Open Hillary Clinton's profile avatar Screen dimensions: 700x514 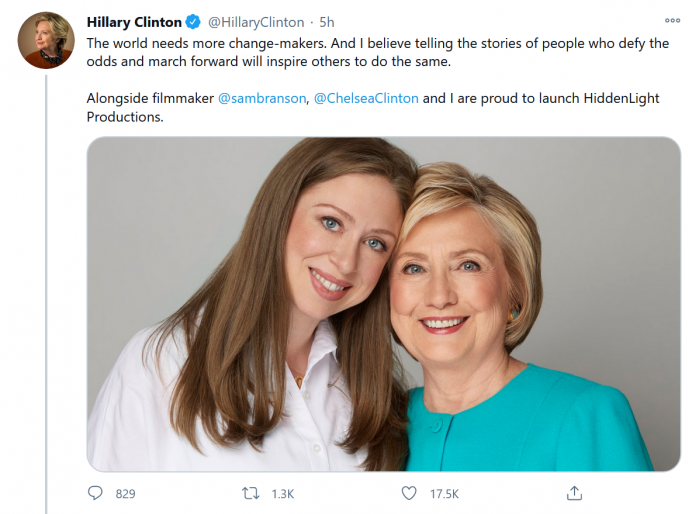(x=46, y=41)
